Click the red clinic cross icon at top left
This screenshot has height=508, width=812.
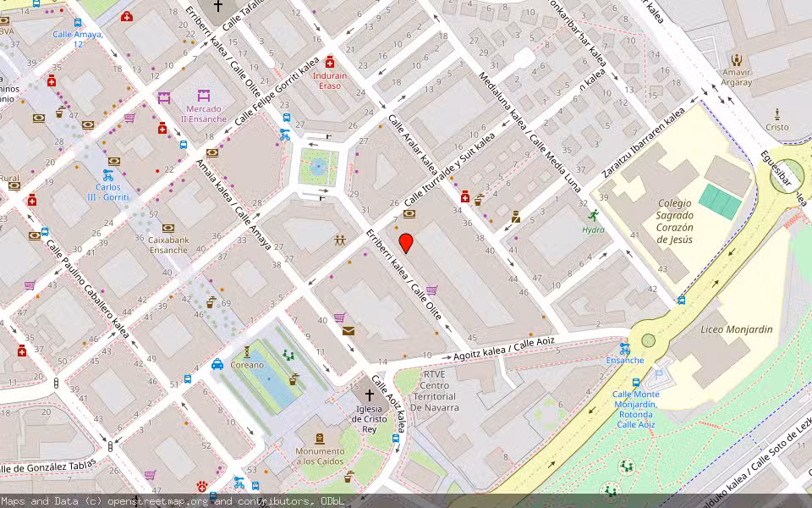(x=126, y=17)
